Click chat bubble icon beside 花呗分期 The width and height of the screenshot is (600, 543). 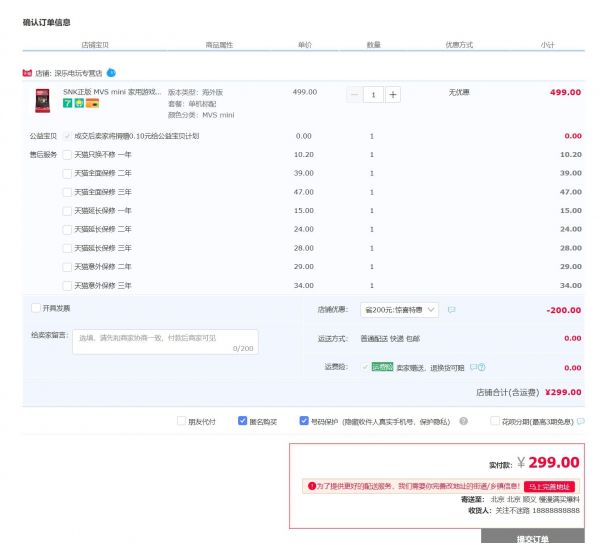coord(581,421)
